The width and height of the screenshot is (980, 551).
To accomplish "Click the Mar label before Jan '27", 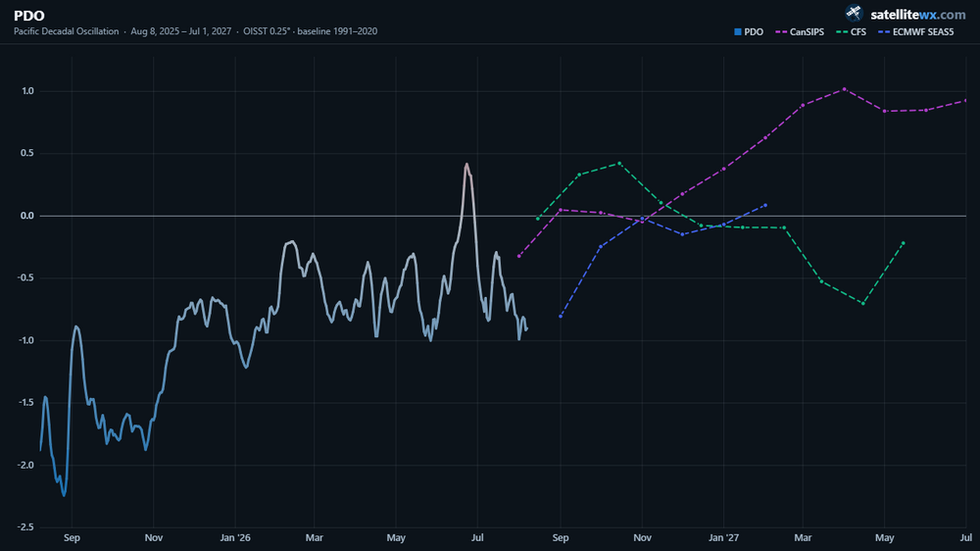I will pos(315,538).
